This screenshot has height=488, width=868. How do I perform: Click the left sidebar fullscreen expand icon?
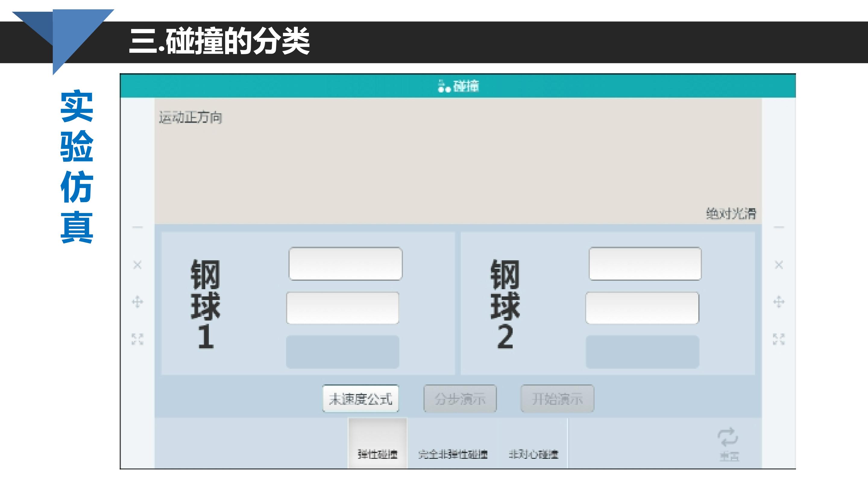137,339
